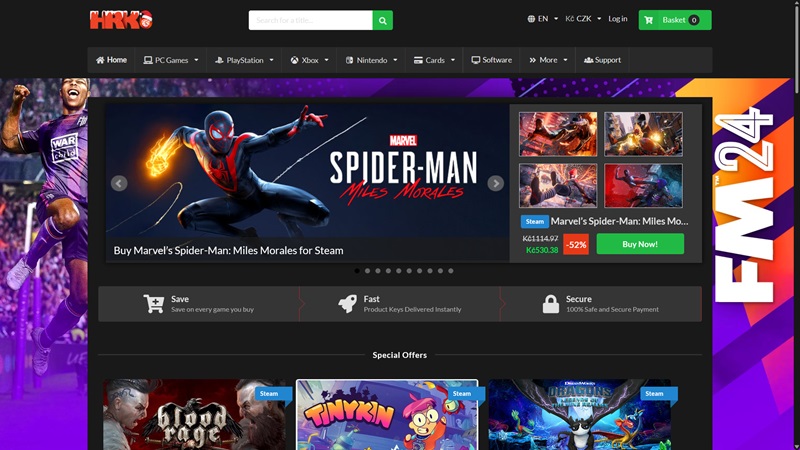Open the top-left Spider-Man screenshot thumbnail
The width and height of the screenshot is (800, 450).
[x=558, y=134]
